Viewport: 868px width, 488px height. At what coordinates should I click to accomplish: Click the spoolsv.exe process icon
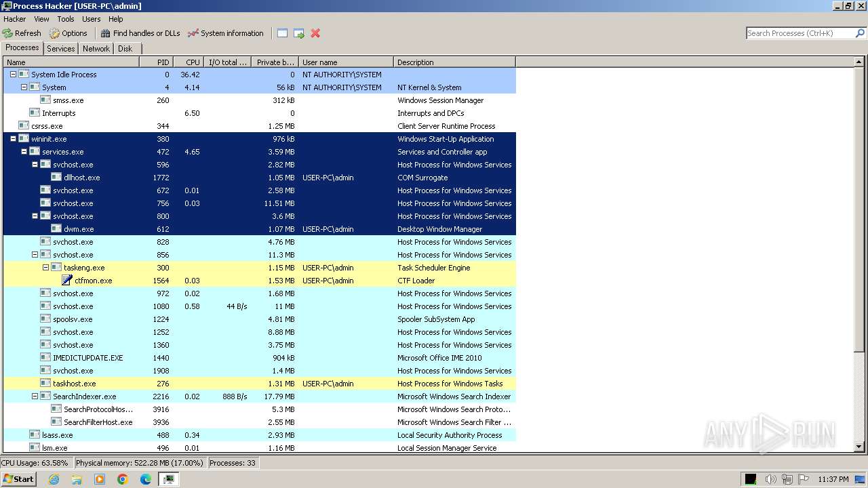click(x=45, y=319)
